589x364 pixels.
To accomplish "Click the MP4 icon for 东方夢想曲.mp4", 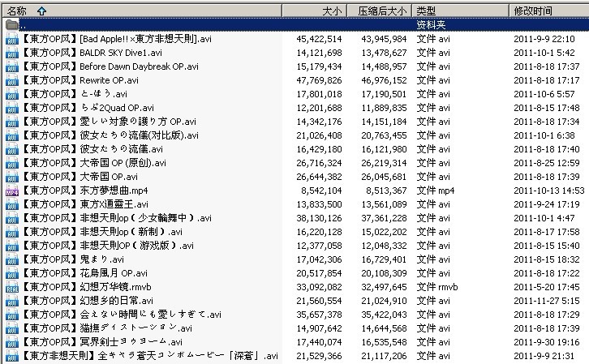I will tap(11, 191).
